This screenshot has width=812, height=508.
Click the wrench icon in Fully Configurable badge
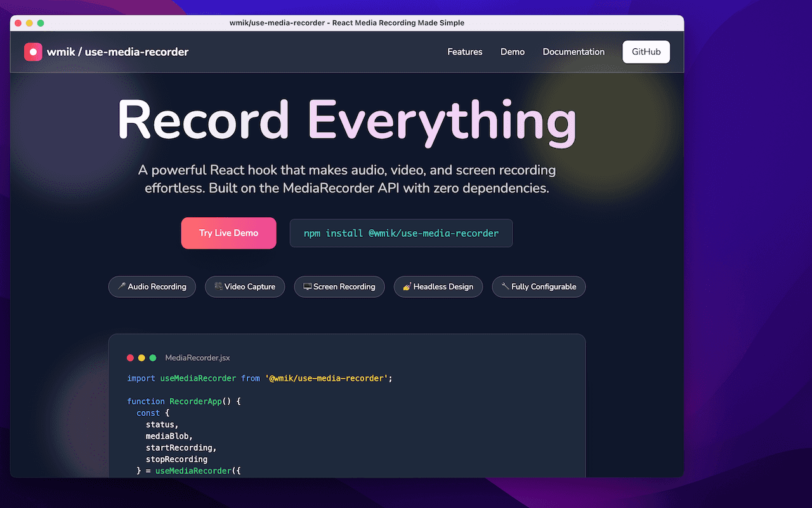point(505,286)
